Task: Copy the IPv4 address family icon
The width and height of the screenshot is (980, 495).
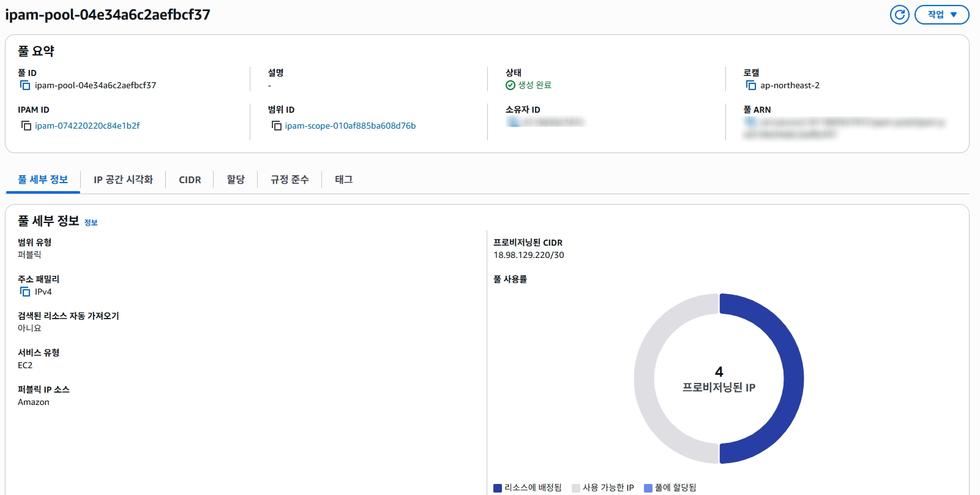Action: (25, 292)
